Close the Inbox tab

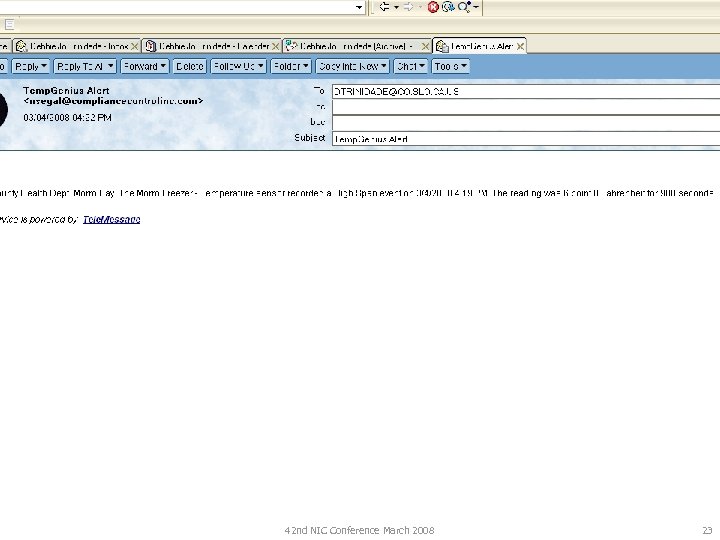click(134, 46)
